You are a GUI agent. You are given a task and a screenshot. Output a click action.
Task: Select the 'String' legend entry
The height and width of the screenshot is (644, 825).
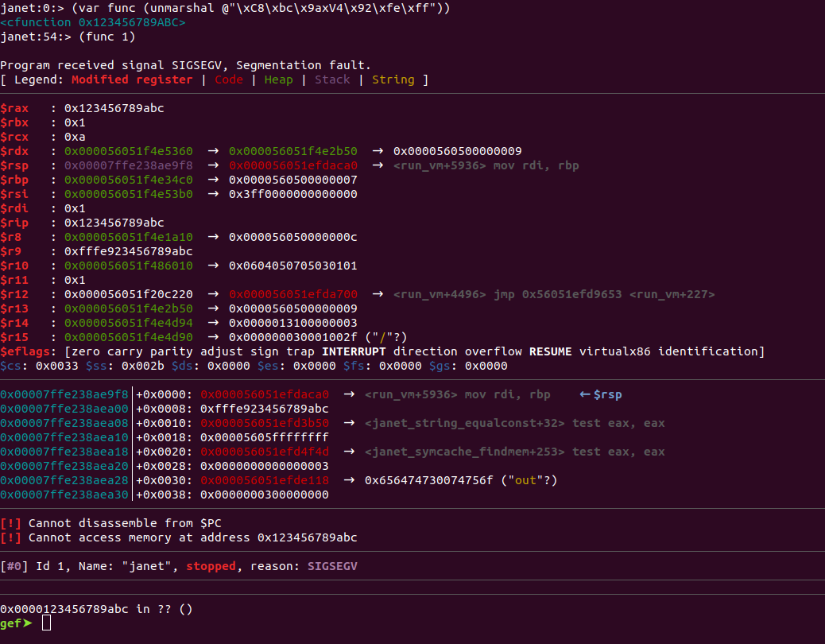pyautogui.click(x=393, y=80)
